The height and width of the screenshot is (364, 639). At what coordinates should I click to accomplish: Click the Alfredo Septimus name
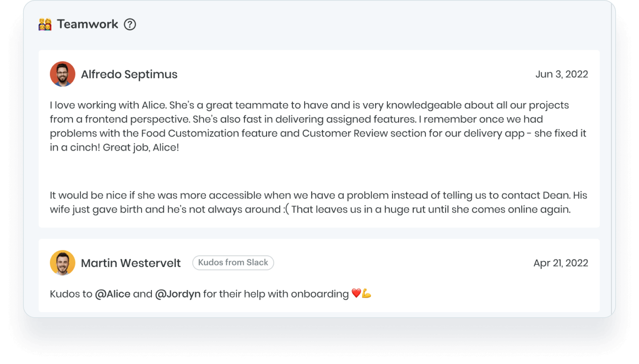129,74
